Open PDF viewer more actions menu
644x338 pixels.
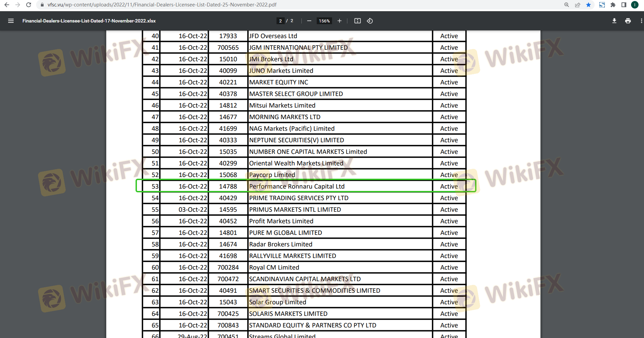pos(641,21)
